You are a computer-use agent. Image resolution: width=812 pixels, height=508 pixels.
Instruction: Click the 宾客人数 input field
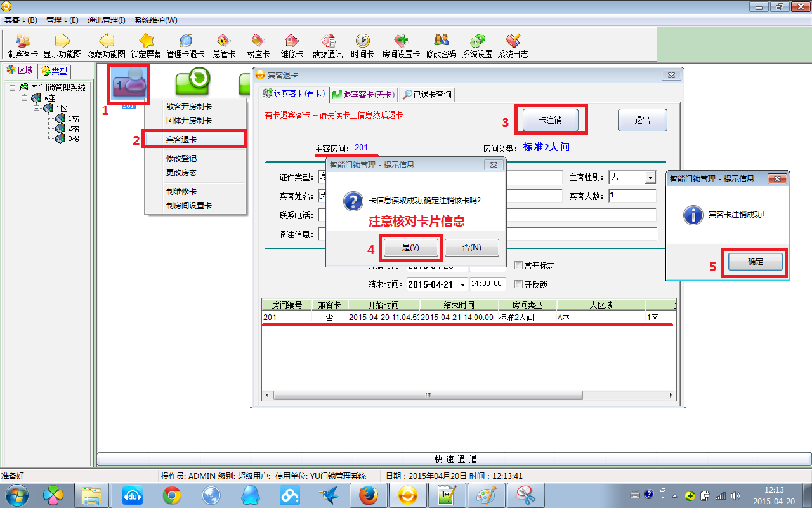pos(632,196)
